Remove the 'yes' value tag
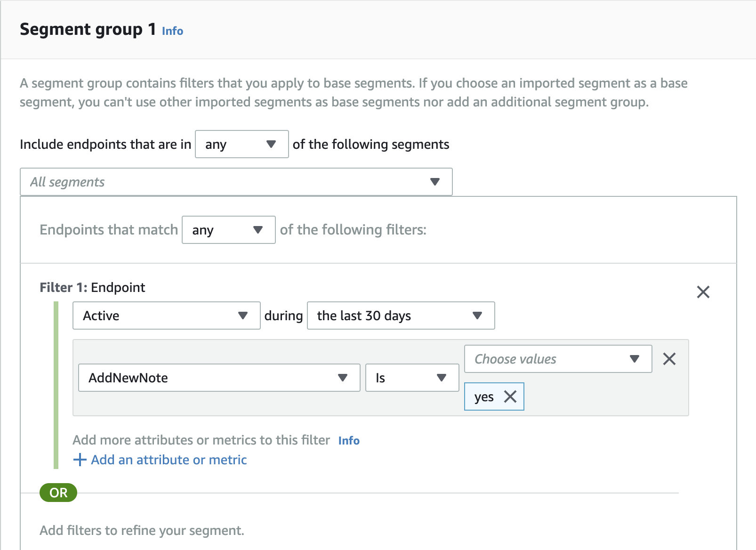The height and width of the screenshot is (550, 756). (510, 396)
